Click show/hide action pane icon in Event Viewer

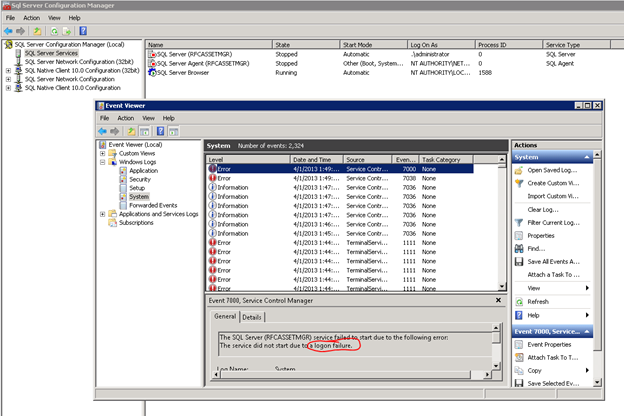pos(174,131)
